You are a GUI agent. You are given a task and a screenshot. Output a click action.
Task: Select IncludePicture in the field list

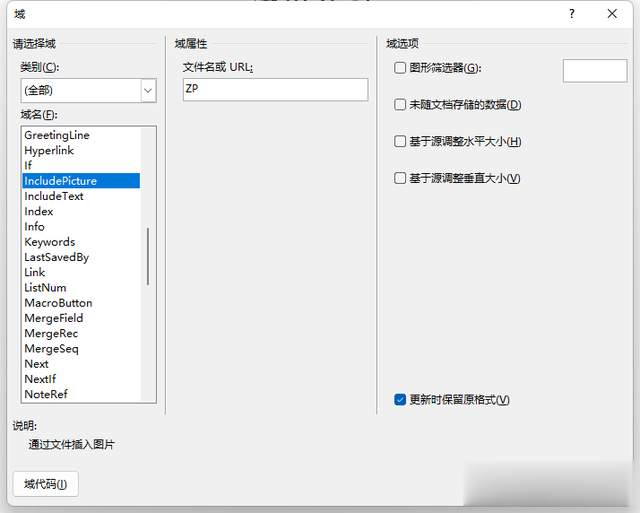81,181
